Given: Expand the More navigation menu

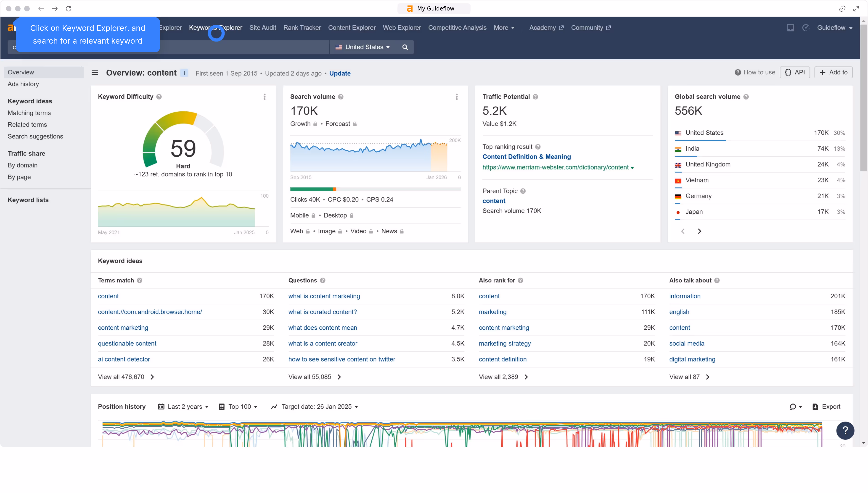Looking at the screenshot, I should pyautogui.click(x=504, y=28).
